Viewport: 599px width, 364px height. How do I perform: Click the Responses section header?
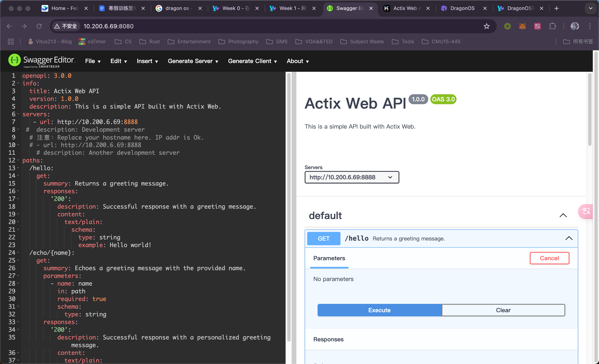click(x=328, y=339)
